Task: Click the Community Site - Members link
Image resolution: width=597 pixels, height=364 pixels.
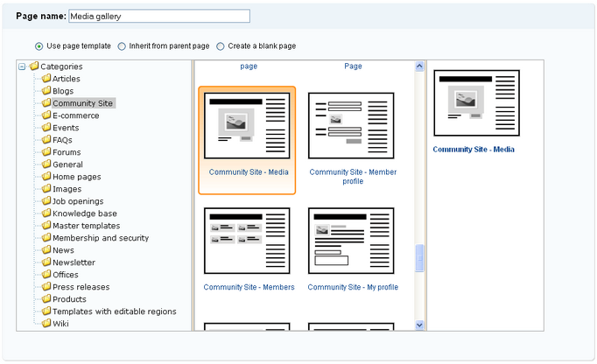Action: 249,287
